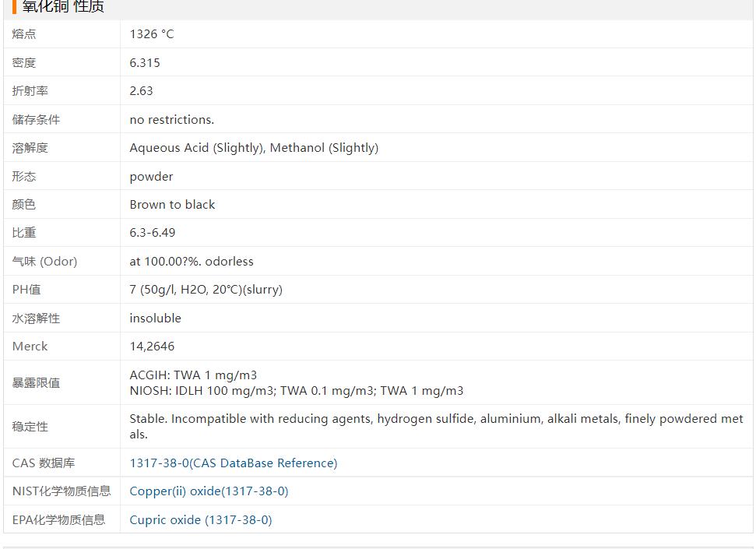Click the color value 'Brown to black'

(x=172, y=205)
